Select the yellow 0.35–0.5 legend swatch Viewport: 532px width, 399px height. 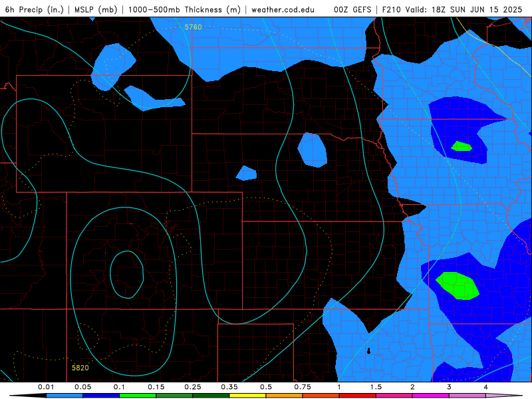247,396
